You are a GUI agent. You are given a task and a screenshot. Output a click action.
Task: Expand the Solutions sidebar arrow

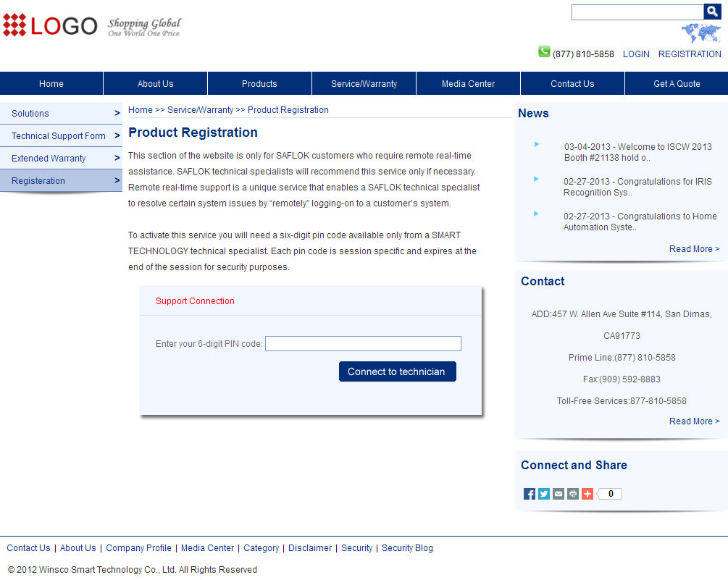(x=117, y=113)
